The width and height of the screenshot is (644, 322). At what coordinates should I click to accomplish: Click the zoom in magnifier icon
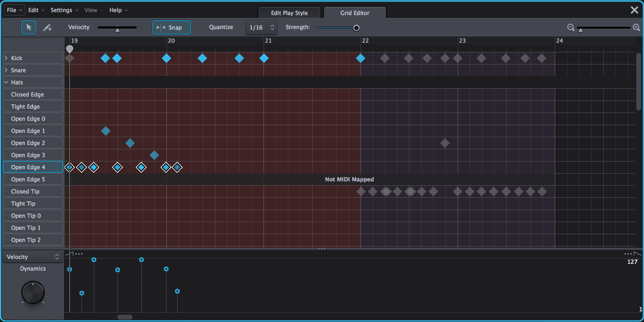coord(636,27)
